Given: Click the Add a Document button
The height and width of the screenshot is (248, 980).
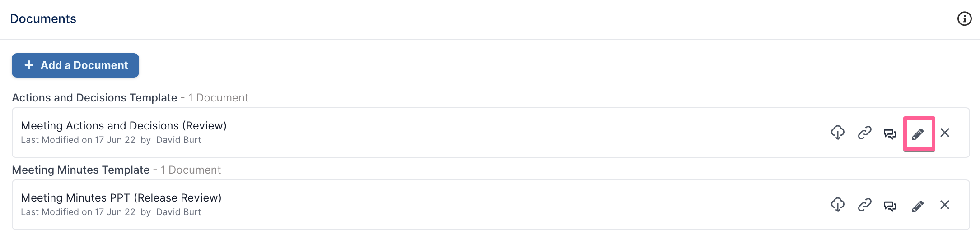Looking at the screenshot, I should point(75,65).
